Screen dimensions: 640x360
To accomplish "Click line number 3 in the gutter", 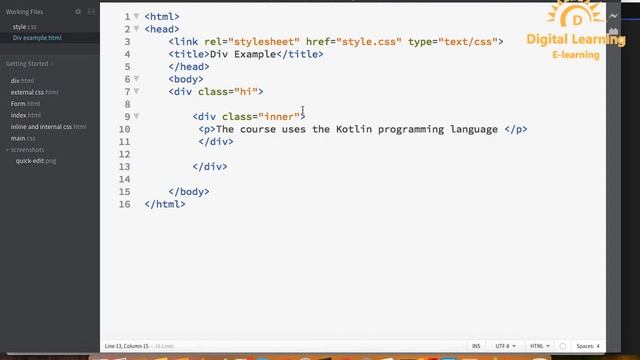I will (x=127, y=42).
